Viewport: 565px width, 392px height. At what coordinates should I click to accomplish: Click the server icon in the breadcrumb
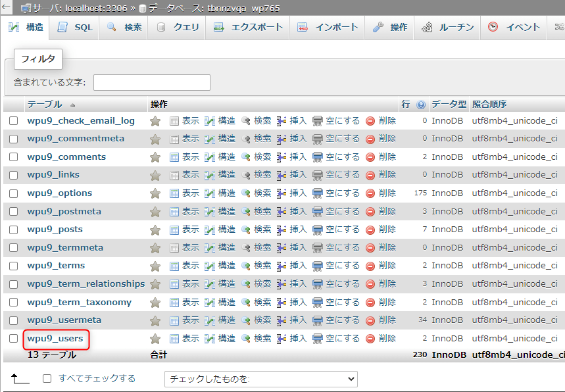pyautogui.click(x=26, y=8)
